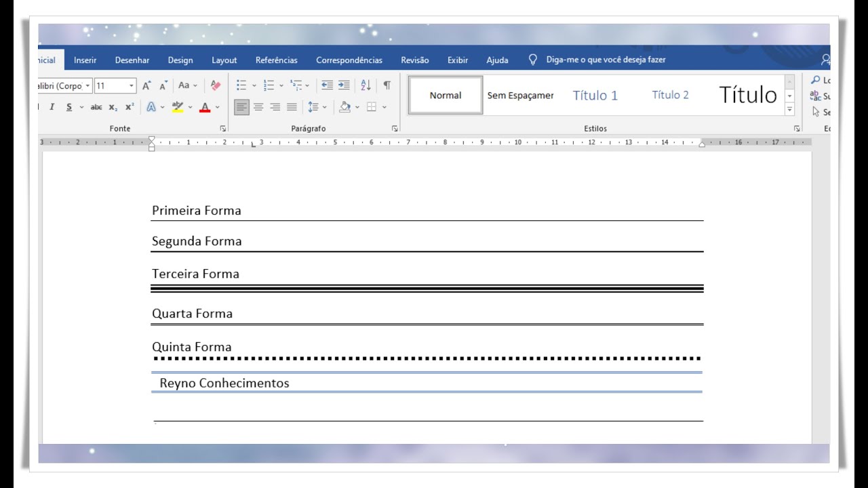The width and height of the screenshot is (868, 488).
Task: Switch to the Referências tab
Action: [276, 60]
